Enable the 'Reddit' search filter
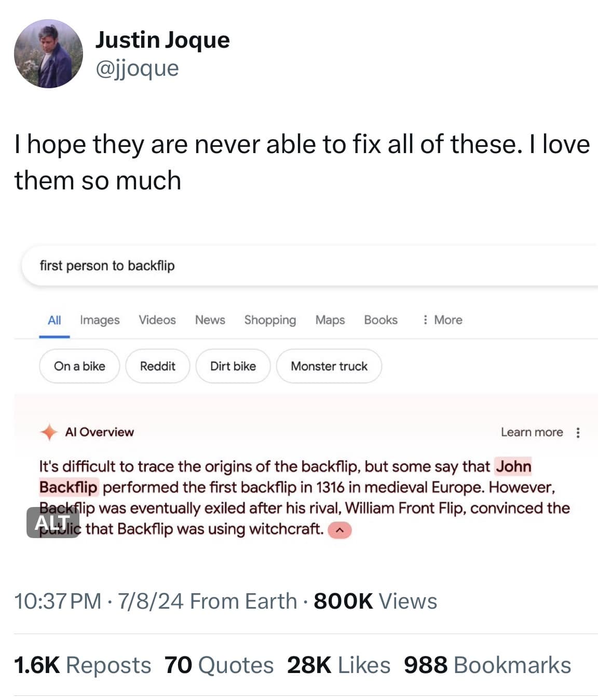 (157, 366)
